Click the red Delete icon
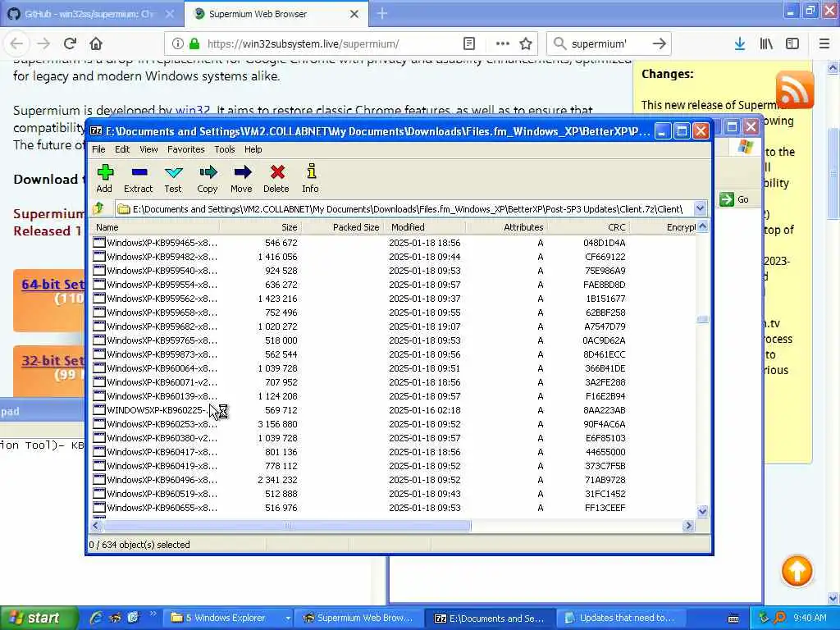Image resolution: width=840 pixels, height=630 pixels. [276, 178]
